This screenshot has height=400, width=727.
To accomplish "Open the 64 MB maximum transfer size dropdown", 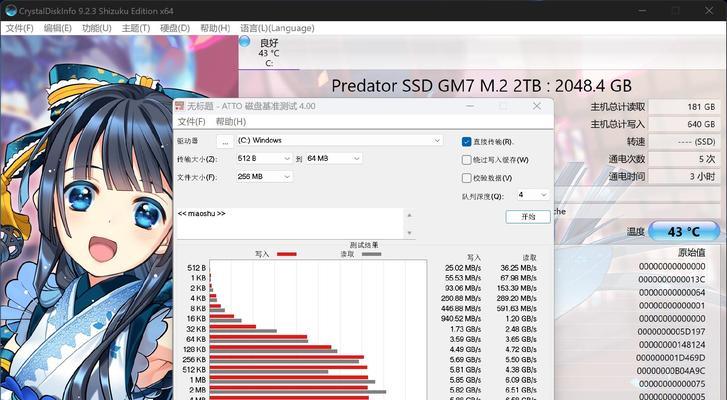I will pos(334,159).
